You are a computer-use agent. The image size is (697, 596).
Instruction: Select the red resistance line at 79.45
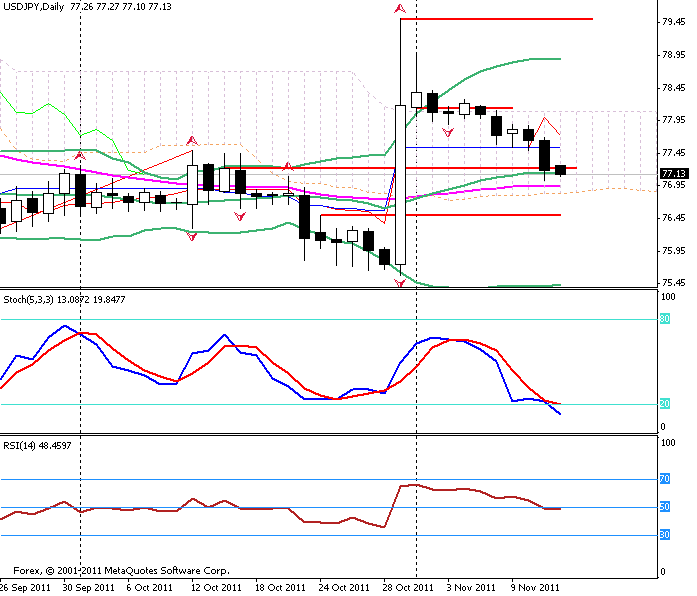(x=497, y=19)
